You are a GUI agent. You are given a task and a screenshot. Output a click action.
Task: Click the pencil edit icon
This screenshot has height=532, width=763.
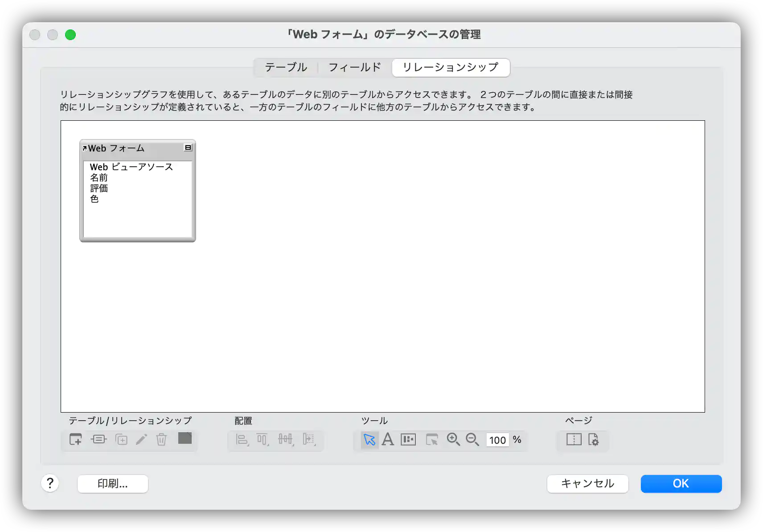point(141,439)
